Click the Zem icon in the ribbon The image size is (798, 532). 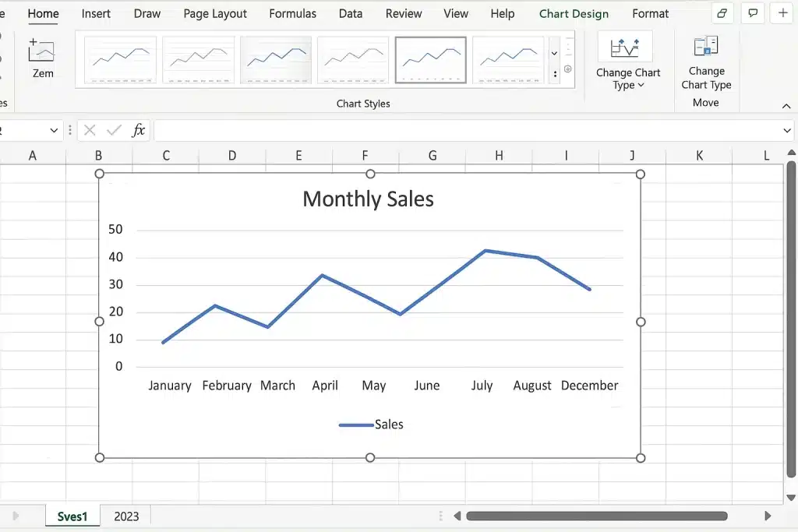click(x=42, y=51)
